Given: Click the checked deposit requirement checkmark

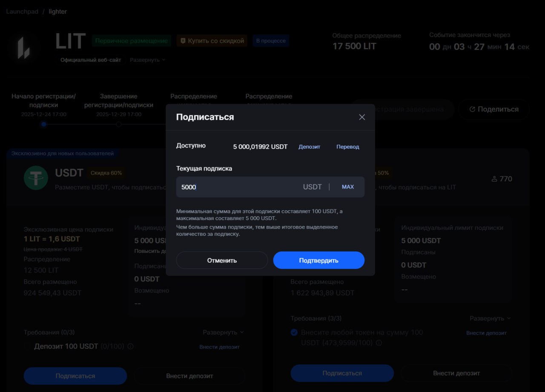Looking at the screenshot, I should (x=294, y=332).
